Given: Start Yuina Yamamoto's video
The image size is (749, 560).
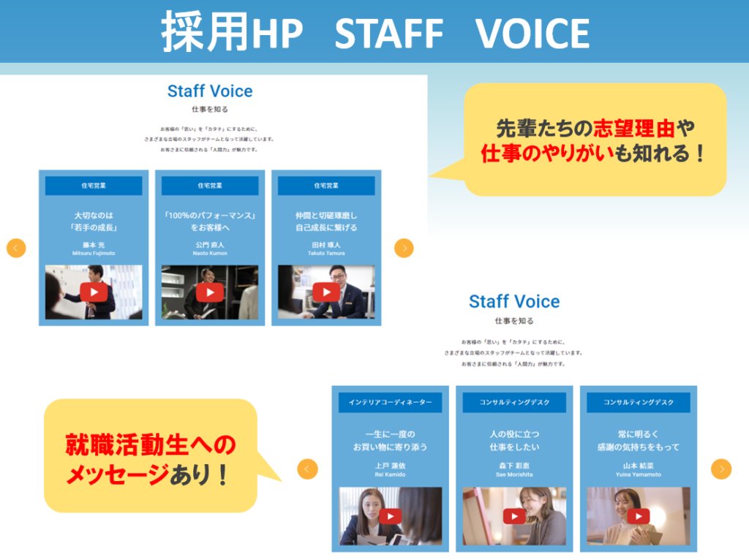Looking at the screenshot, I should tap(638, 516).
